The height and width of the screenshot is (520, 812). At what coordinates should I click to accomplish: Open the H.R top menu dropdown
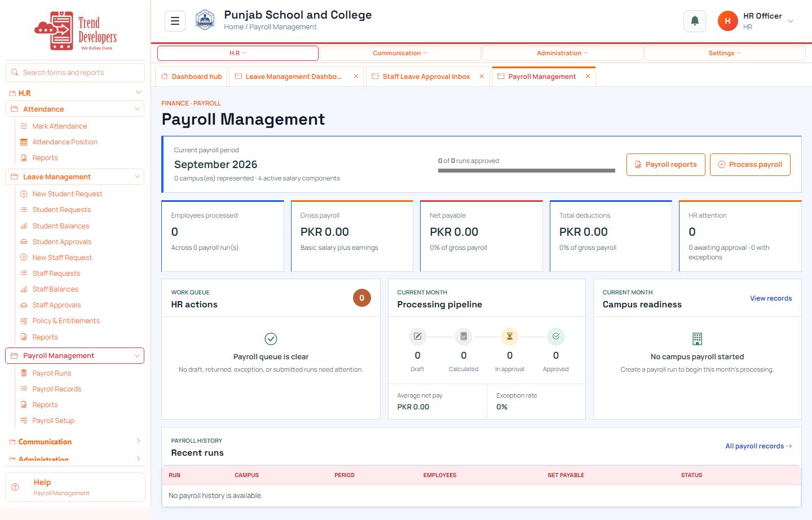(238, 53)
